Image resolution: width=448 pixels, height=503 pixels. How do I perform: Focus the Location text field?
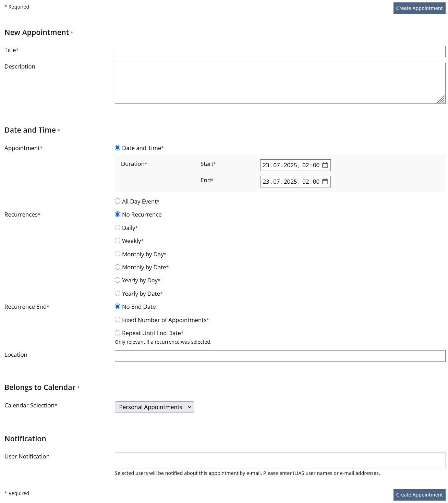pyautogui.click(x=280, y=356)
